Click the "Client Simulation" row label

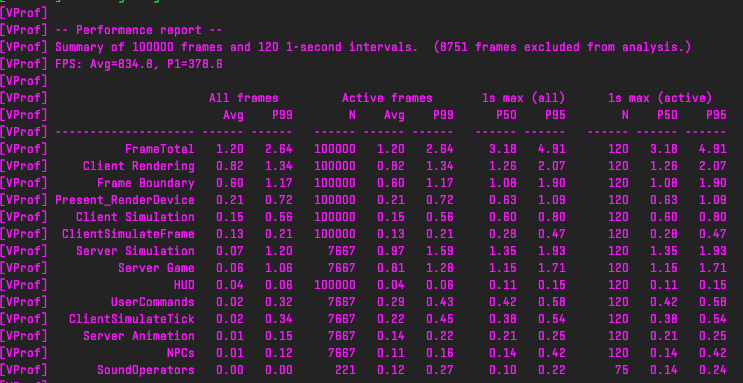136,217
